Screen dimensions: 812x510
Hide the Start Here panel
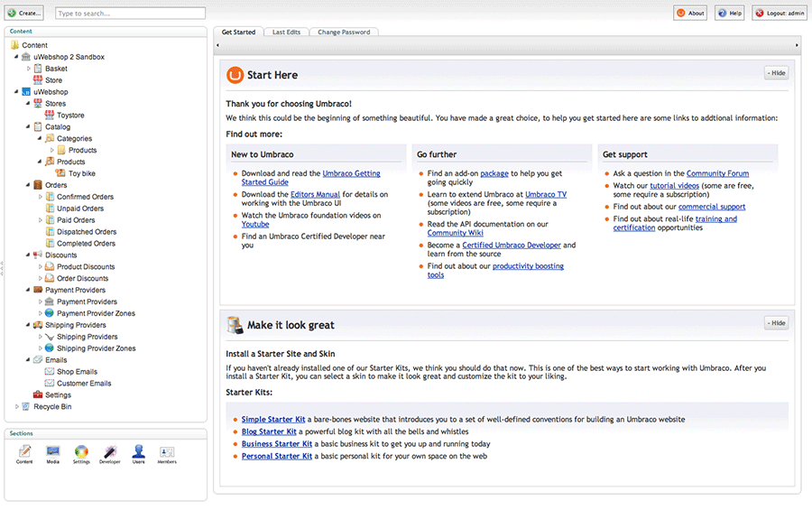pos(776,73)
